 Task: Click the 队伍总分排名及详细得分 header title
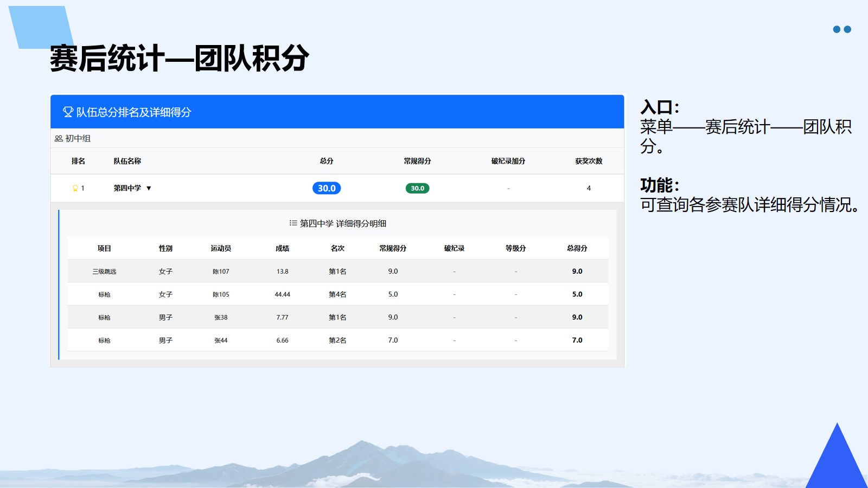pyautogui.click(x=133, y=112)
